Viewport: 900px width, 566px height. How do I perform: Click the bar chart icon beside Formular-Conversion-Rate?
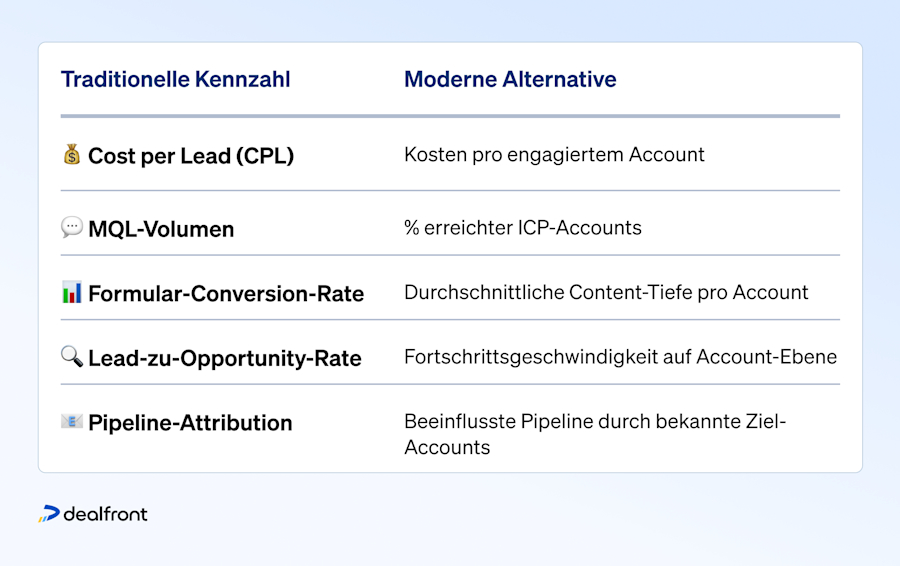(x=72, y=292)
